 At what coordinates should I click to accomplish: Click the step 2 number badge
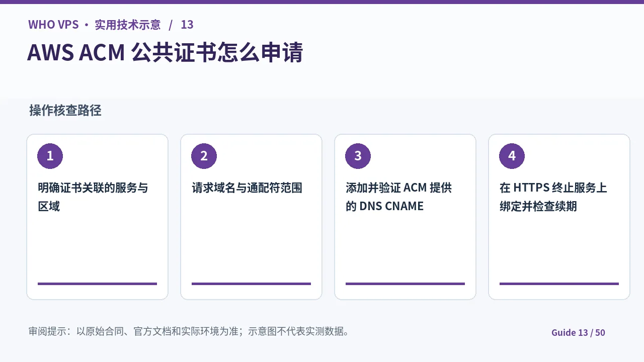204,156
